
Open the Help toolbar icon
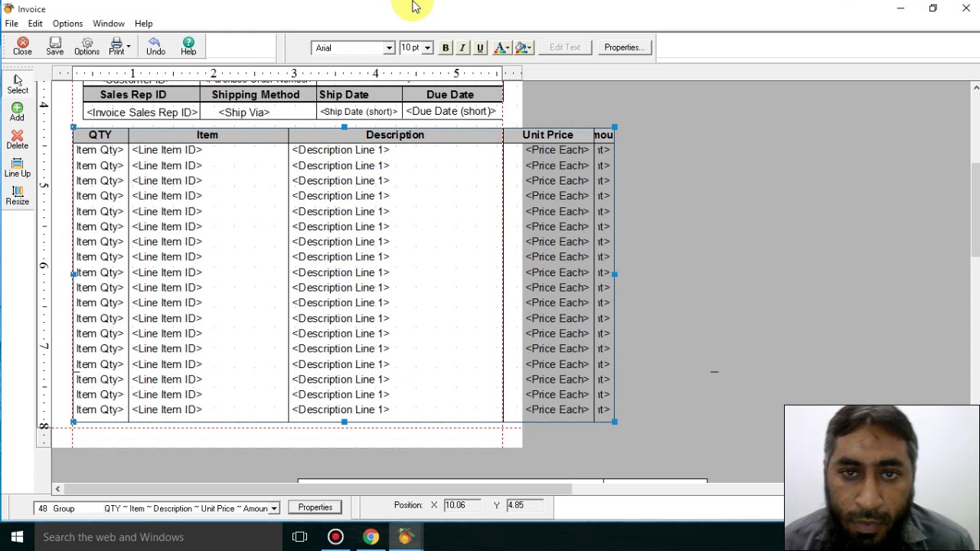(x=188, y=47)
